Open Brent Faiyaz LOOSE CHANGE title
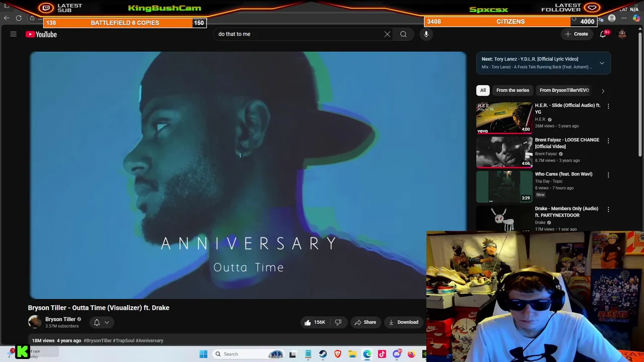This screenshot has height=362, width=644. 567,143
